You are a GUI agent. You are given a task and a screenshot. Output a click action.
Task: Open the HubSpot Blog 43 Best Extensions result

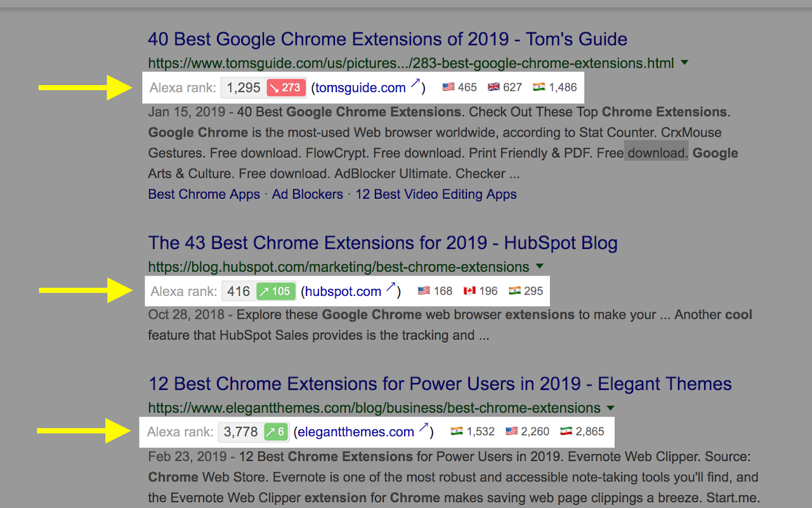click(x=383, y=243)
